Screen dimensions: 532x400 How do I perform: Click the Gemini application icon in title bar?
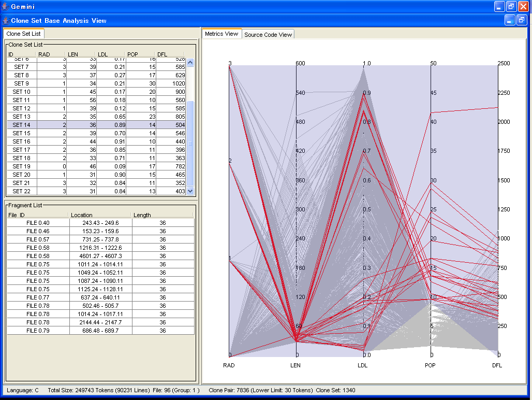pyautogui.click(x=5, y=7)
